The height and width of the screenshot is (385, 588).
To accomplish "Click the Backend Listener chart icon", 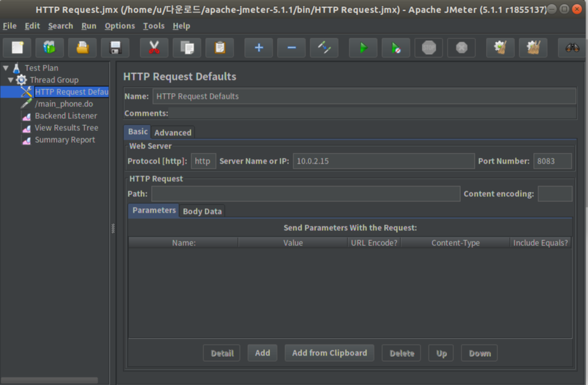I will [26, 116].
